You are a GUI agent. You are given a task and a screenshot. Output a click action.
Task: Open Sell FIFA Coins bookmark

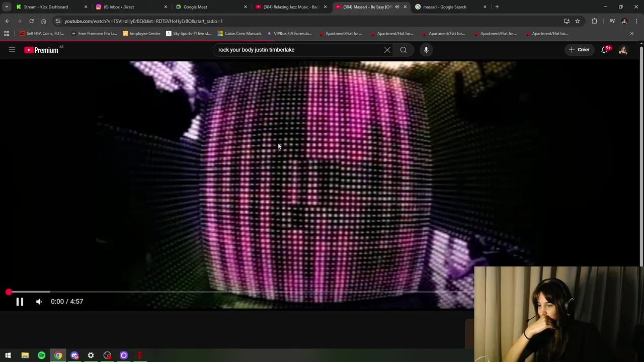42,34
